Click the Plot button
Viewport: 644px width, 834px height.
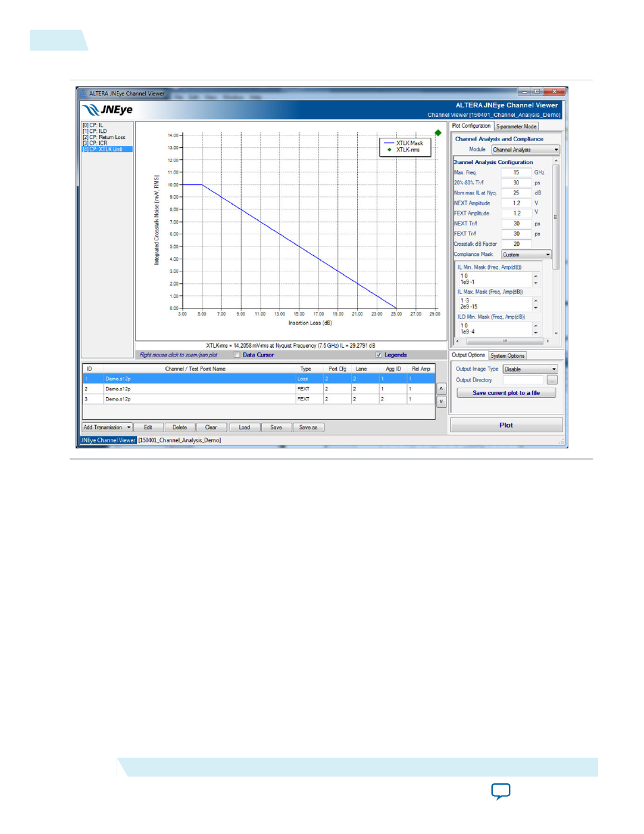point(506,425)
